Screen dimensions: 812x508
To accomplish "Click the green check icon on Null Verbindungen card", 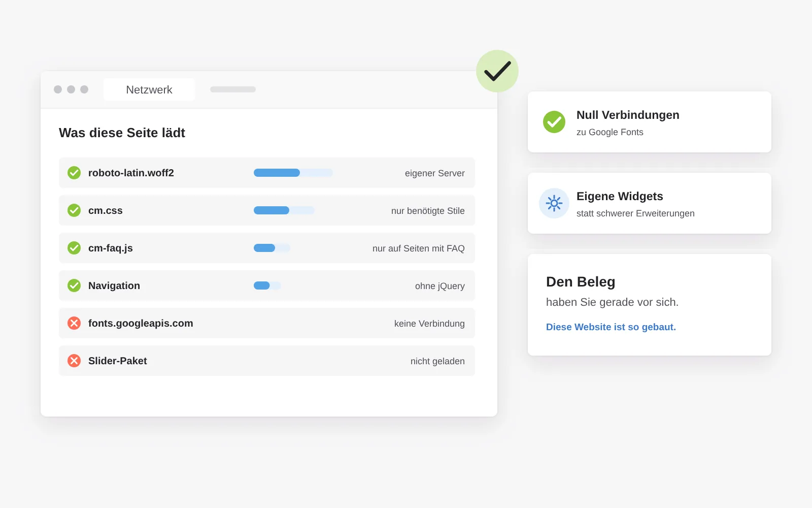I will (x=554, y=122).
